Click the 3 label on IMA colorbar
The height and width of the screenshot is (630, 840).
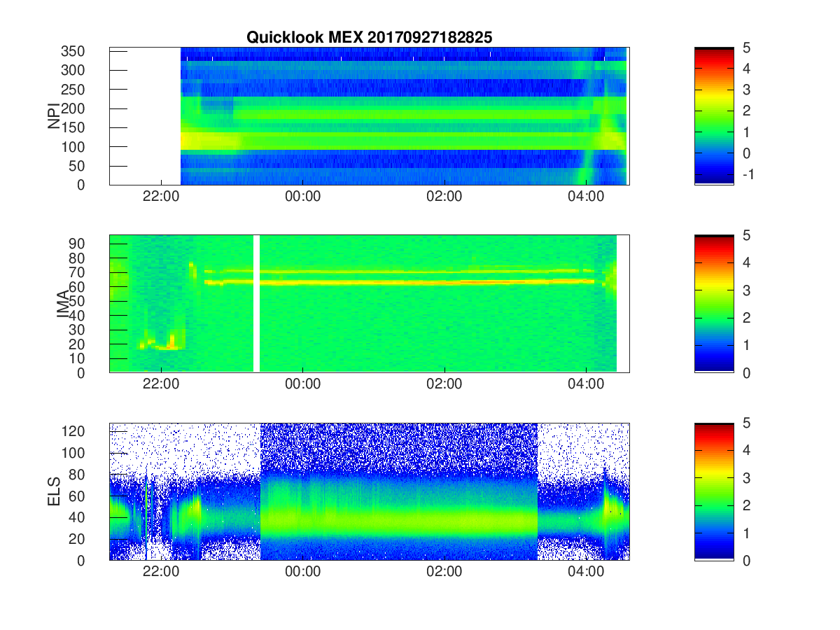point(745,290)
